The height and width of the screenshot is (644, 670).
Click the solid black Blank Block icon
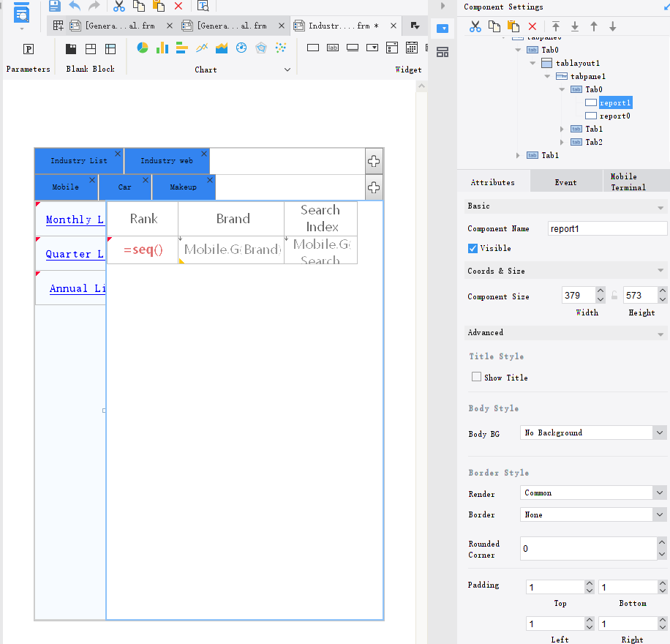point(71,49)
